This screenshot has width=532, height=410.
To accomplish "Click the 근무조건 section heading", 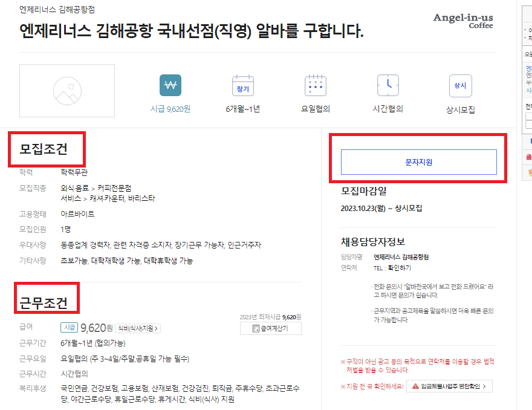I will click(44, 303).
